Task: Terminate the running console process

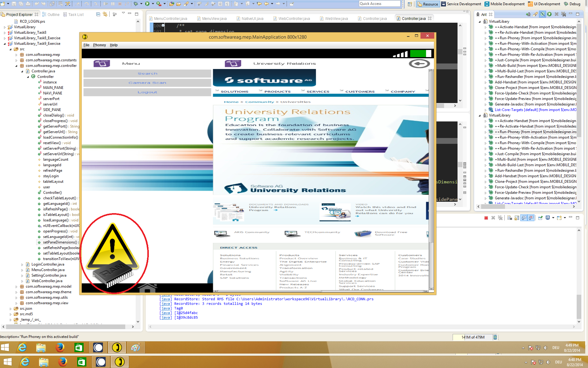Action: click(x=486, y=218)
